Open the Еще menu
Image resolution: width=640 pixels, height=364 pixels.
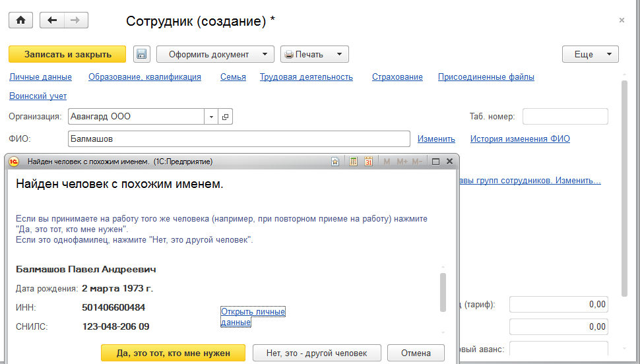pyautogui.click(x=590, y=54)
